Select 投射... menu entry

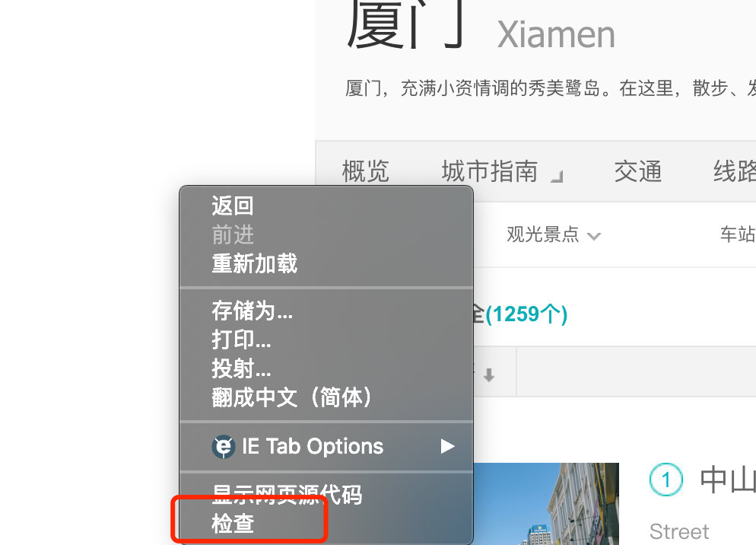tap(241, 368)
